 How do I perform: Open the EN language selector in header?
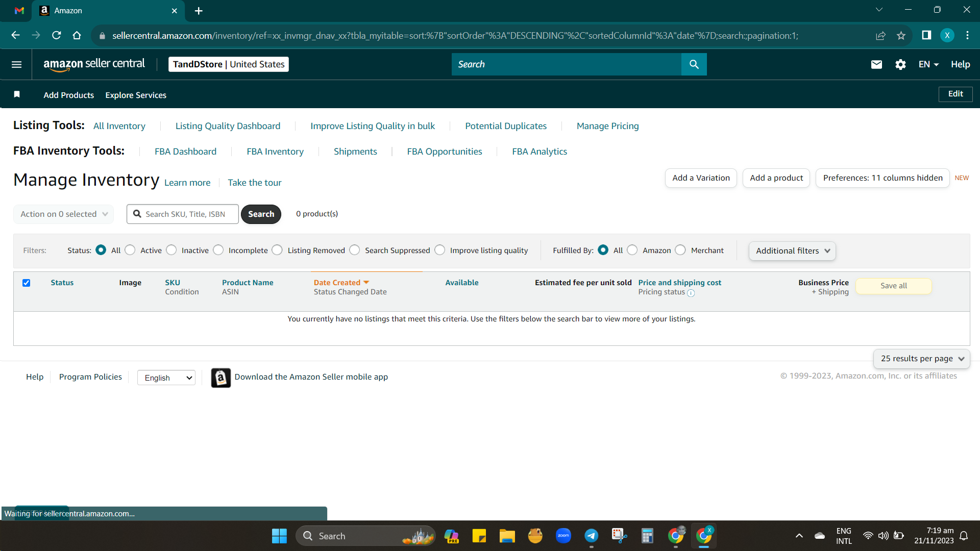[x=928, y=64]
